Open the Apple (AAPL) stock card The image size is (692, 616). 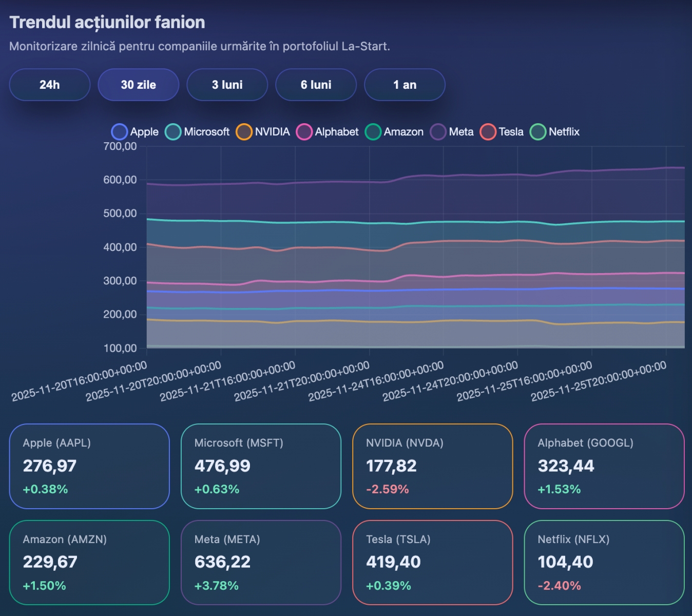coord(89,466)
